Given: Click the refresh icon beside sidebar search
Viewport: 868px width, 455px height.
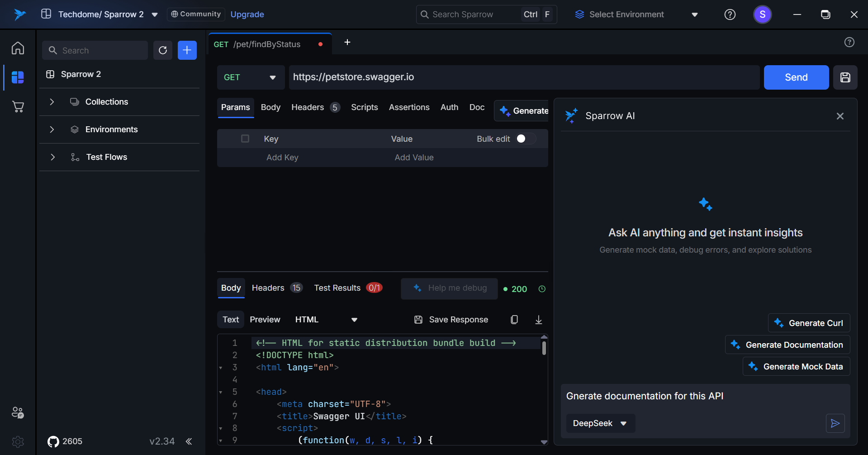Looking at the screenshot, I should coord(163,50).
